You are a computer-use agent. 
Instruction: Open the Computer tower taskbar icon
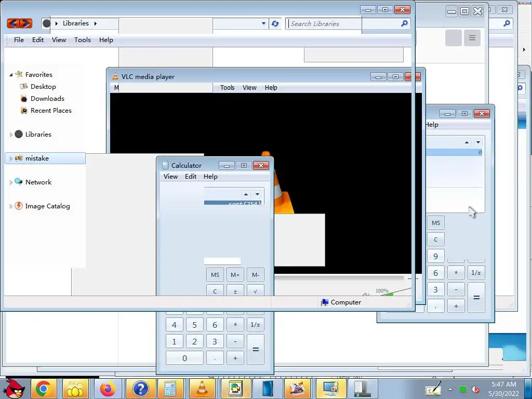[x=362, y=389]
